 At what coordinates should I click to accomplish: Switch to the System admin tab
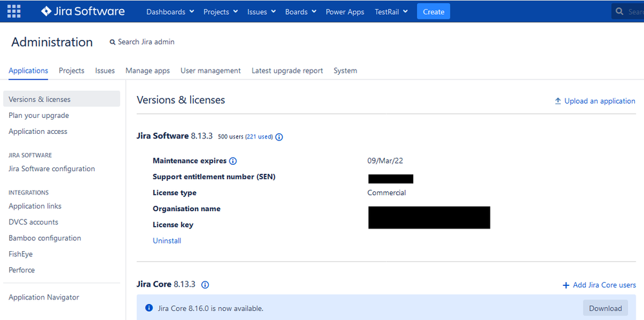pyautogui.click(x=346, y=71)
